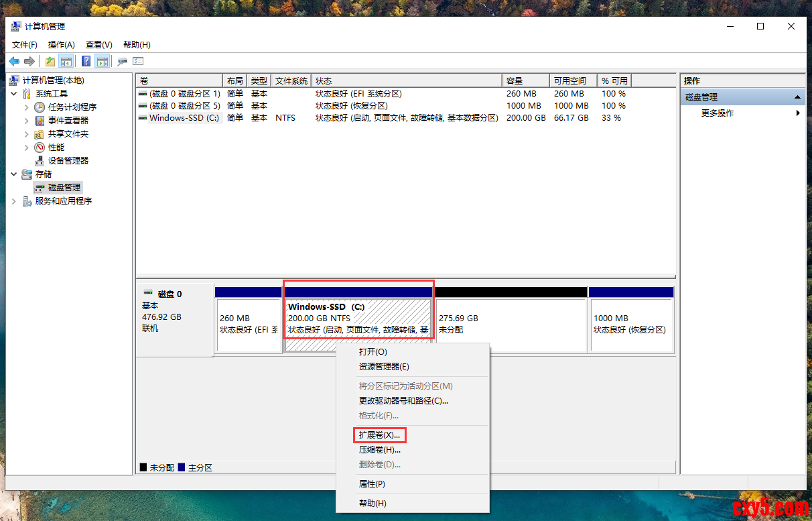Collapse the 系统工具 tree node
This screenshot has height=521, width=812.
pos(15,94)
